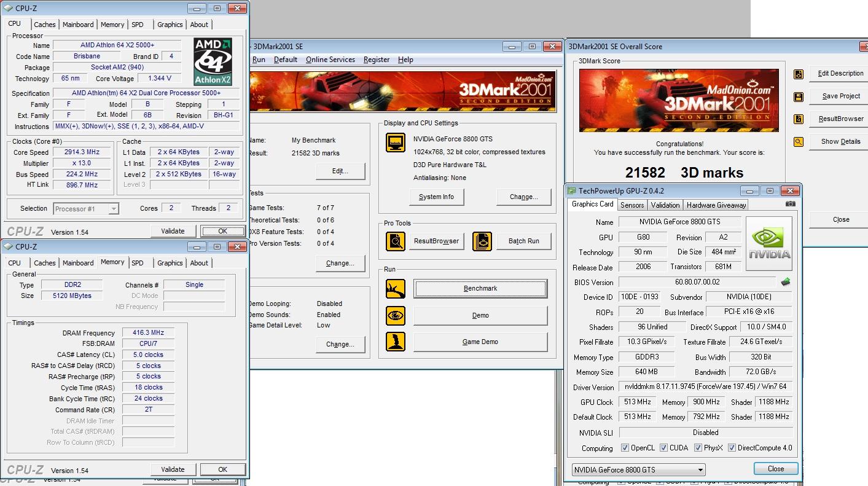868x486 pixels.
Task: Click the Edit... button for project name
Action: tap(340, 171)
